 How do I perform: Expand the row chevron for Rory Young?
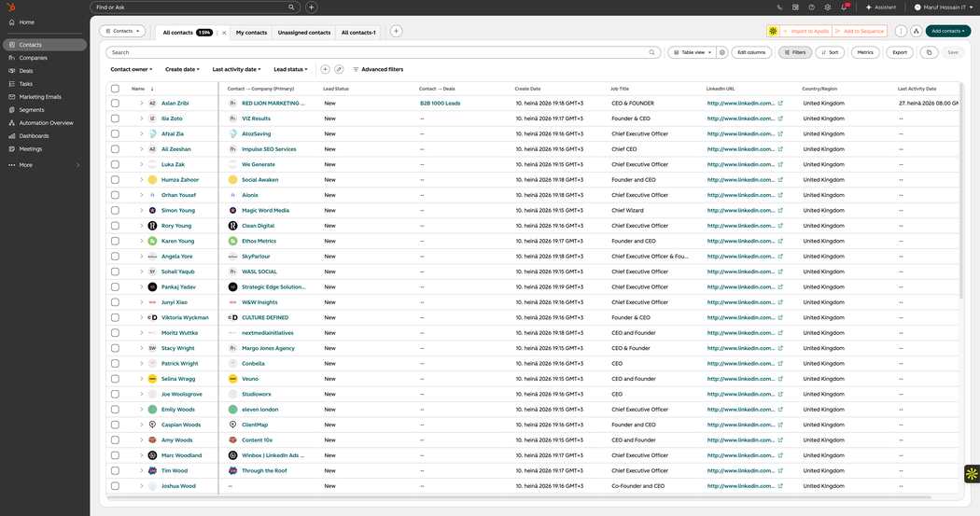point(141,226)
